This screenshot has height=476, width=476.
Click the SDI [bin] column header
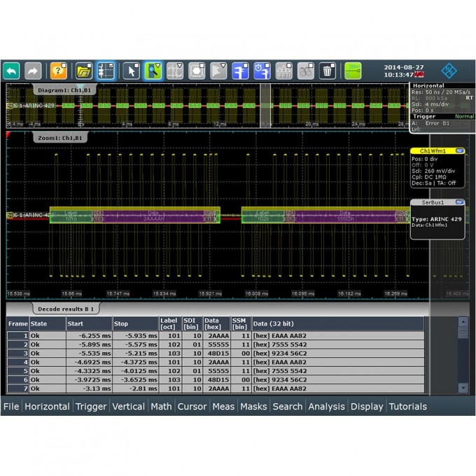point(192,323)
